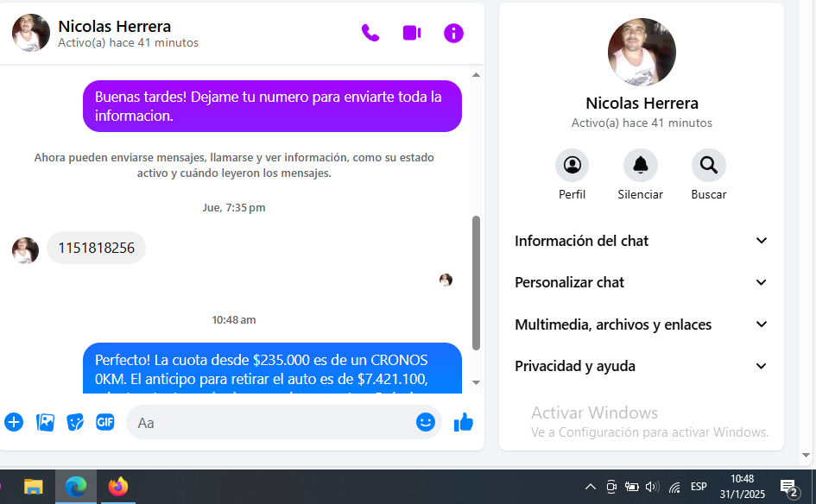Open the GIF picker
Viewport: 816px width, 504px height.
click(105, 422)
